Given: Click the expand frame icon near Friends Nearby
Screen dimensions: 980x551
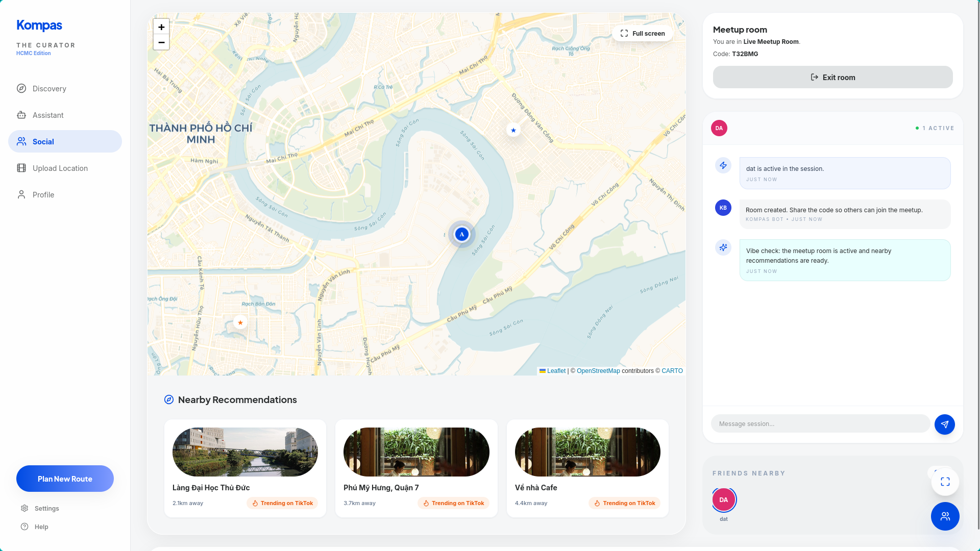Looking at the screenshot, I should pos(945,482).
